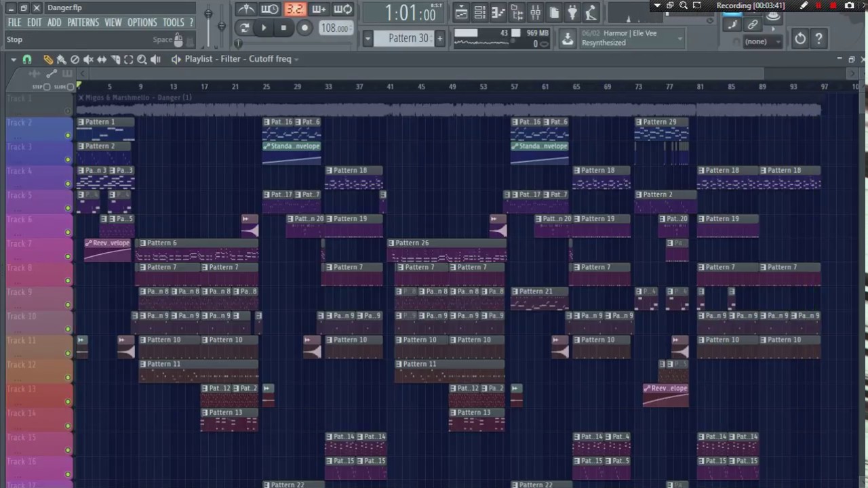Add a new pattern with plus button
The image size is (868, 488).
pos(439,39)
